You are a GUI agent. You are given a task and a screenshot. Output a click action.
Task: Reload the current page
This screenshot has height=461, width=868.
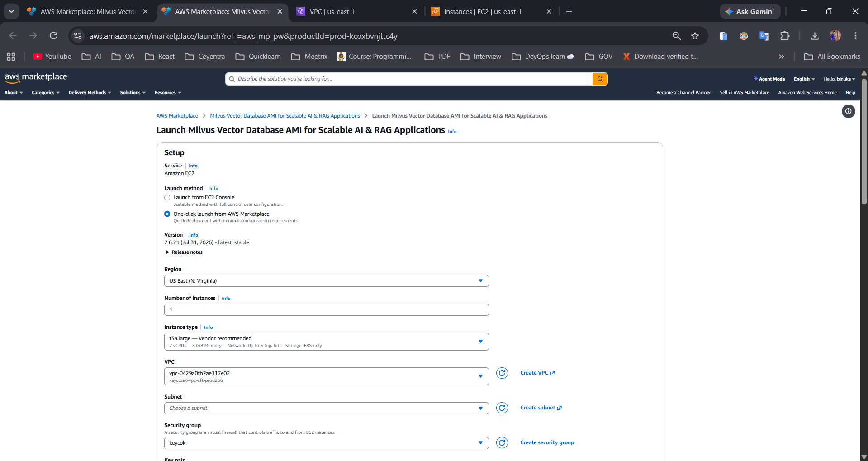click(x=53, y=36)
